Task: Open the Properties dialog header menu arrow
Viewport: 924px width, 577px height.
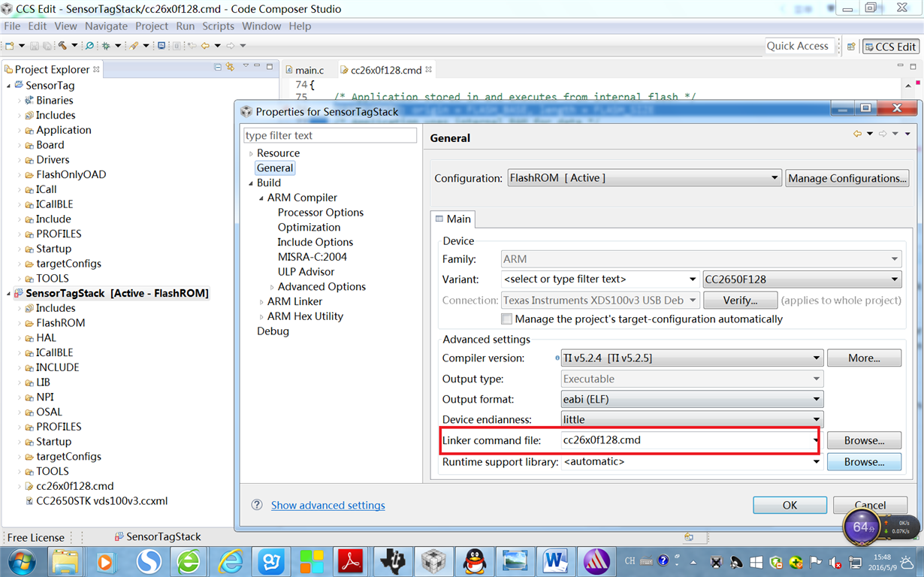Action: (x=907, y=134)
